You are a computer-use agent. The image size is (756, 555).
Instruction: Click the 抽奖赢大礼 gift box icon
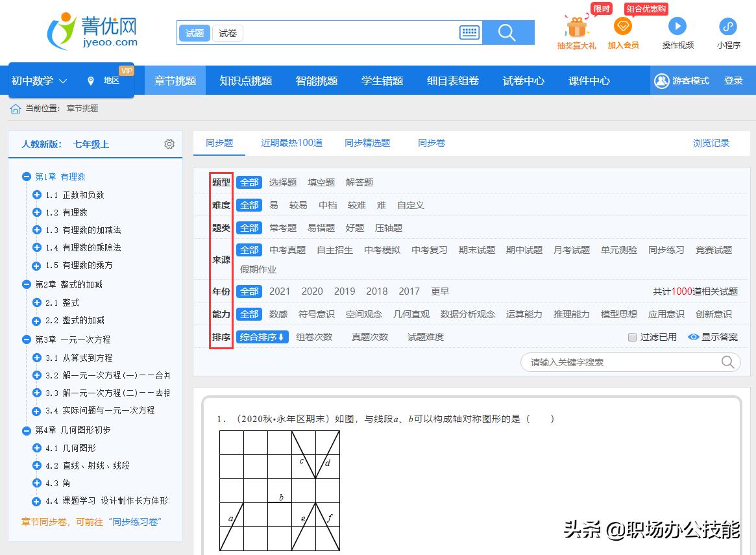(x=576, y=29)
